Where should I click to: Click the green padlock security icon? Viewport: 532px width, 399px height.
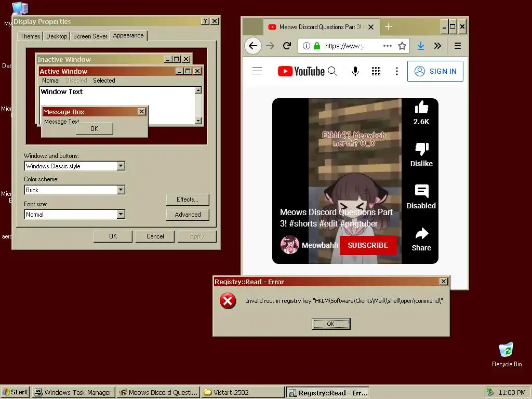click(x=317, y=46)
